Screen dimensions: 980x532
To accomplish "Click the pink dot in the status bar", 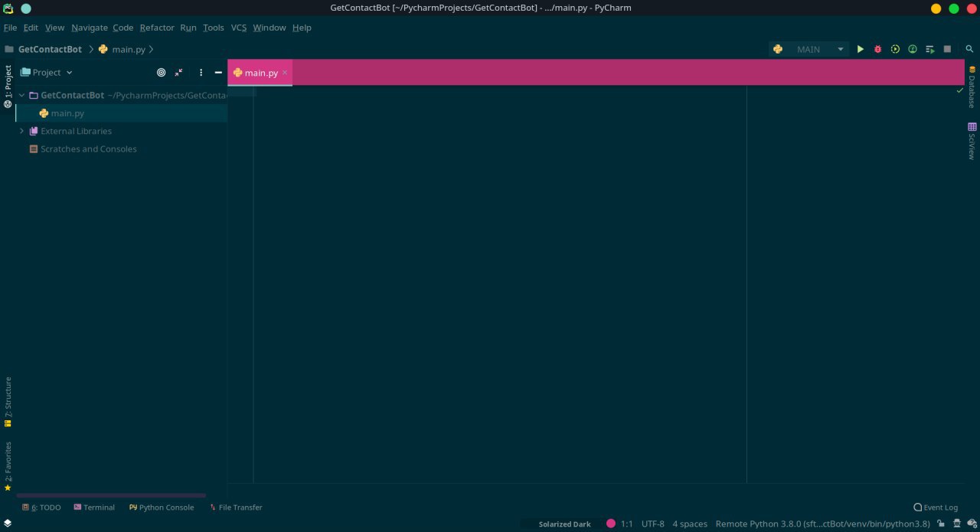I will point(611,524).
